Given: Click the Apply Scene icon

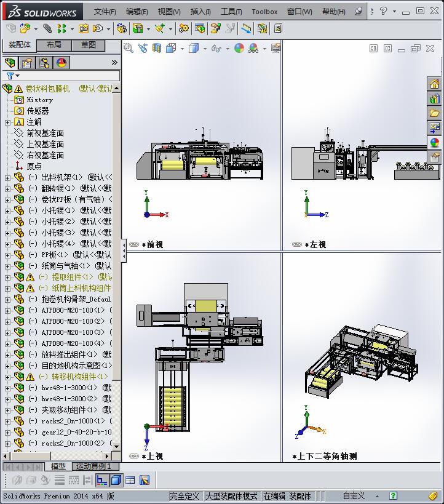Looking at the screenshot, I should pos(253,48).
